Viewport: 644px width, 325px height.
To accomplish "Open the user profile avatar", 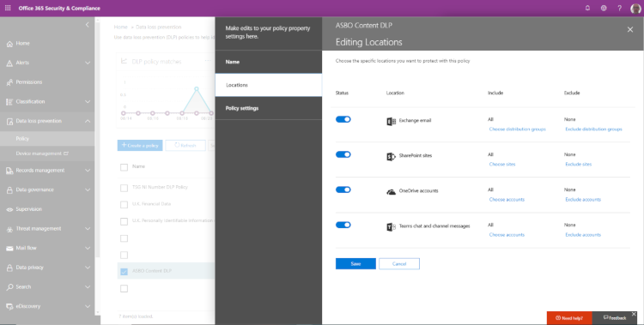I will coord(635,9).
